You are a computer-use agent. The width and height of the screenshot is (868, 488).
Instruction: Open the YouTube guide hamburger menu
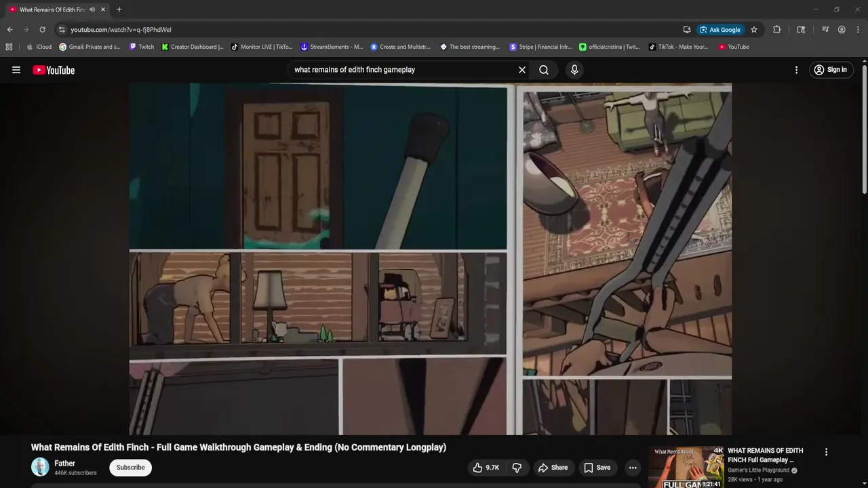point(16,70)
